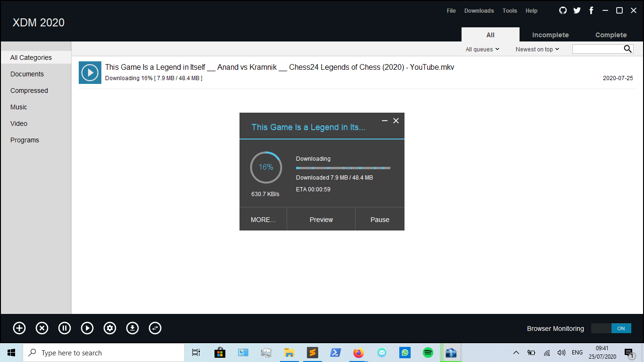644x362 pixels.
Task: Play the Chess24 download item thumbnail
Action: coord(90,72)
